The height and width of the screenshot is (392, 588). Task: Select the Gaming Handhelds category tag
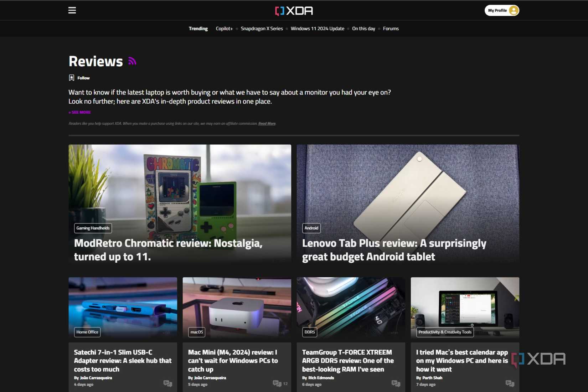point(93,228)
